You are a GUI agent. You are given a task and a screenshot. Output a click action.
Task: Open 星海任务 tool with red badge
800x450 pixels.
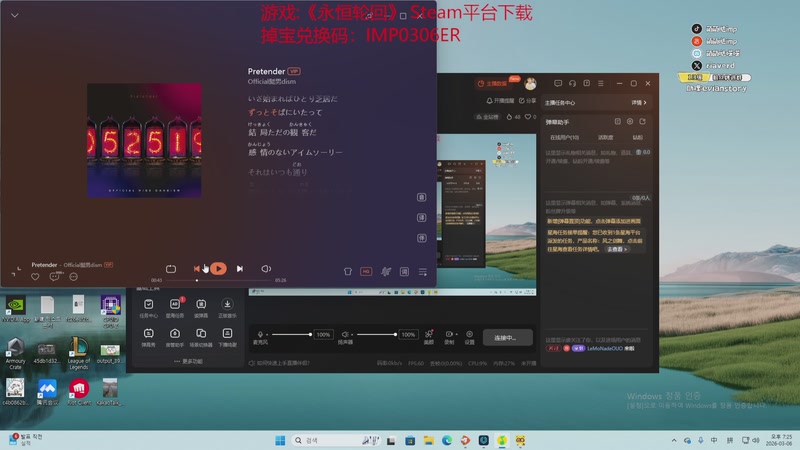pos(175,308)
